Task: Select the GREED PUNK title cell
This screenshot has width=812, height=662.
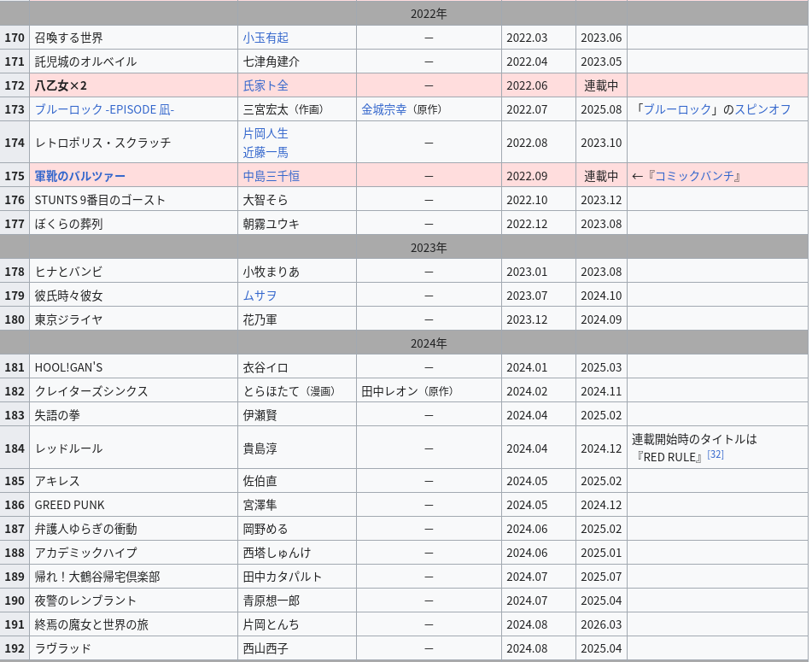Action: pos(133,505)
